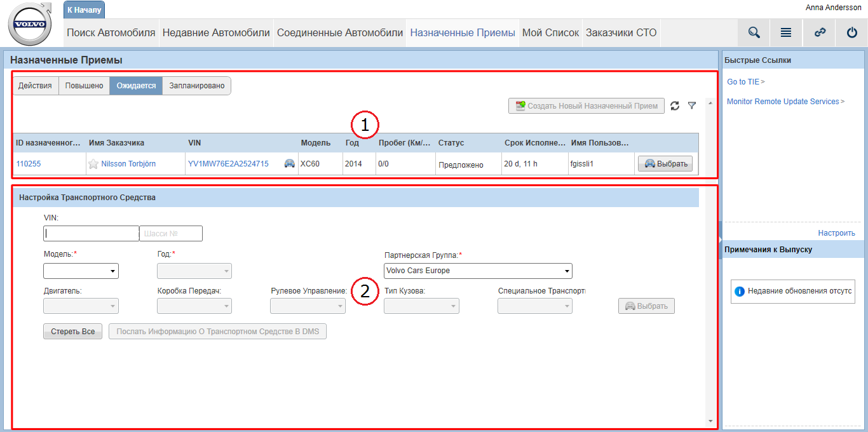Open customer Nilsson Torbjörn link
The image size is (868, 432).
pos(128,164)
